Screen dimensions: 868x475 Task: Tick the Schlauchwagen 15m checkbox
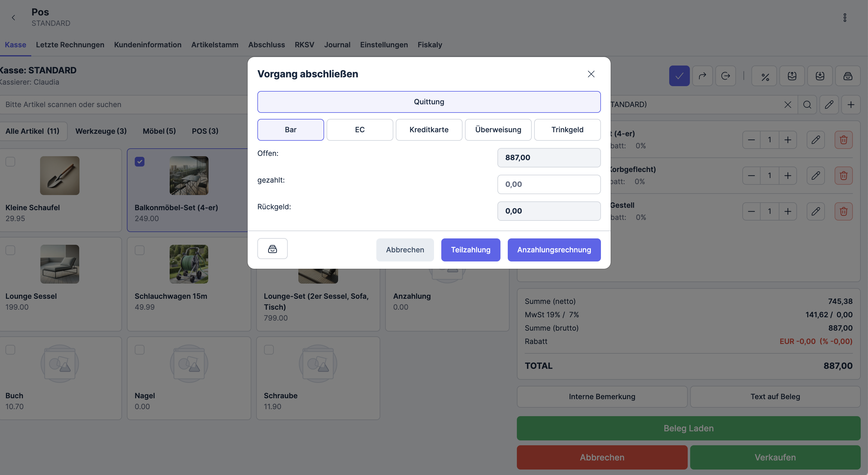pyautogui.click(x=140, y=250)
